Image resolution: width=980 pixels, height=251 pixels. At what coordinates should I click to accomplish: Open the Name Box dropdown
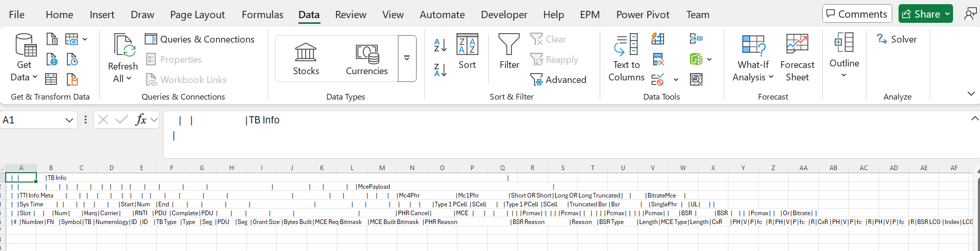click(x=69, y=120)
